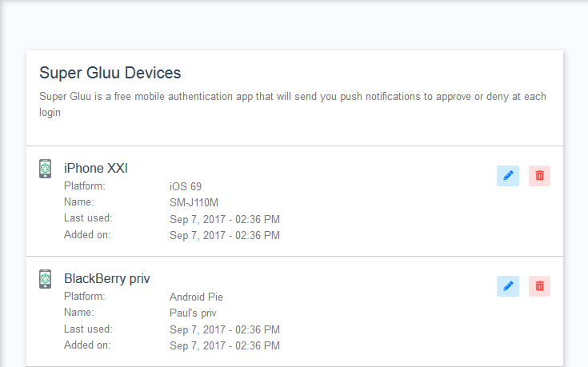Screen dimensions: 588x367
Task: Click iPhone XXI's Added on date
Action: coord(224,235)
